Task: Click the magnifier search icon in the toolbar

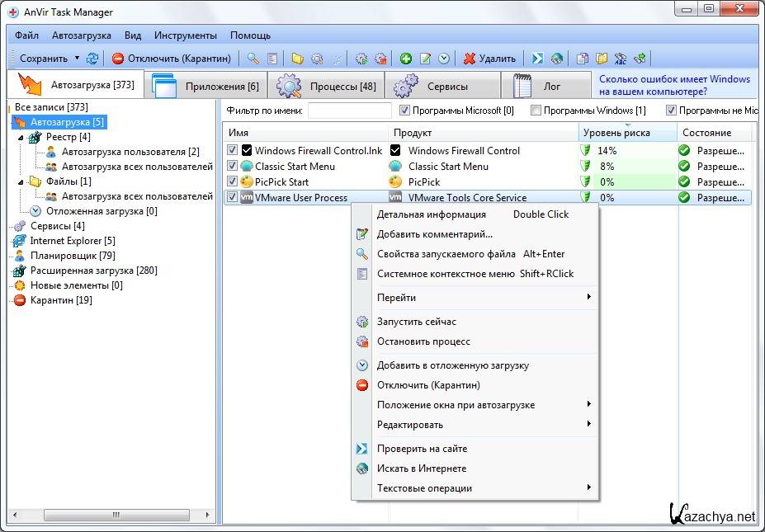Action: [253, 59]
